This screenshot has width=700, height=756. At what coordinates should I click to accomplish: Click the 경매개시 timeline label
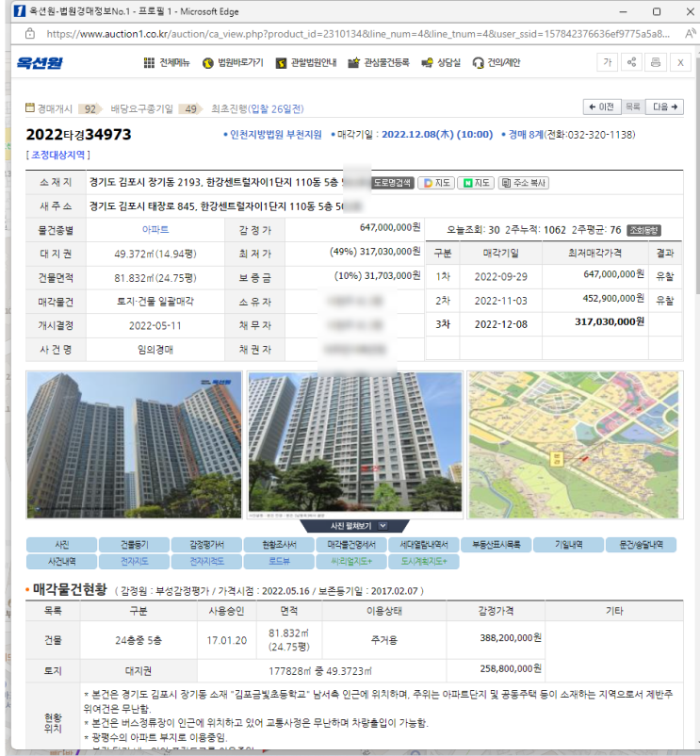tap(55, 108)
